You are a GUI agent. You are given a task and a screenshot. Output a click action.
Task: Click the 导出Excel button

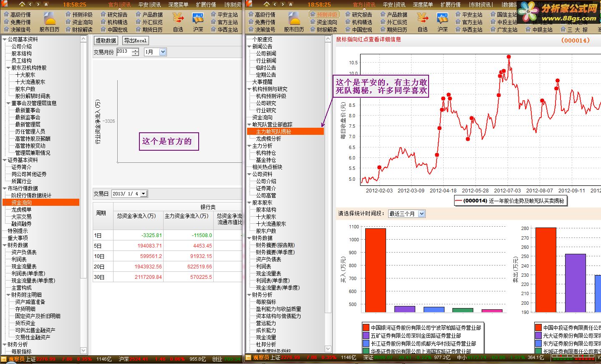(135, 40)
